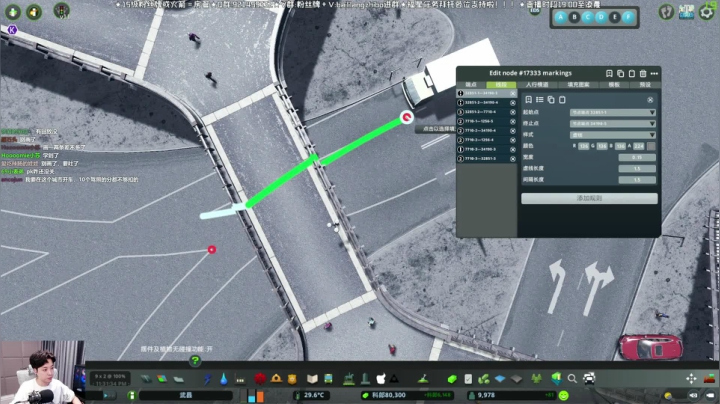Open the settings gear icon

point(707,12)
